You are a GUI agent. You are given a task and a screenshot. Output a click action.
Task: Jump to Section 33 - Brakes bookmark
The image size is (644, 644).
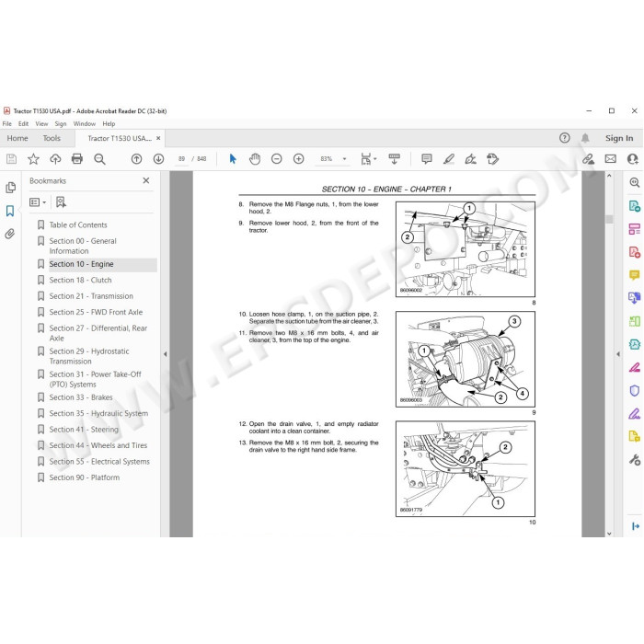[81, 397]
